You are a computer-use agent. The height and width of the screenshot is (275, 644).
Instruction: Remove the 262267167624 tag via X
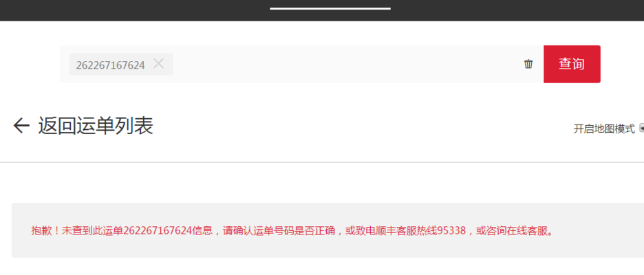click(158, 64)
